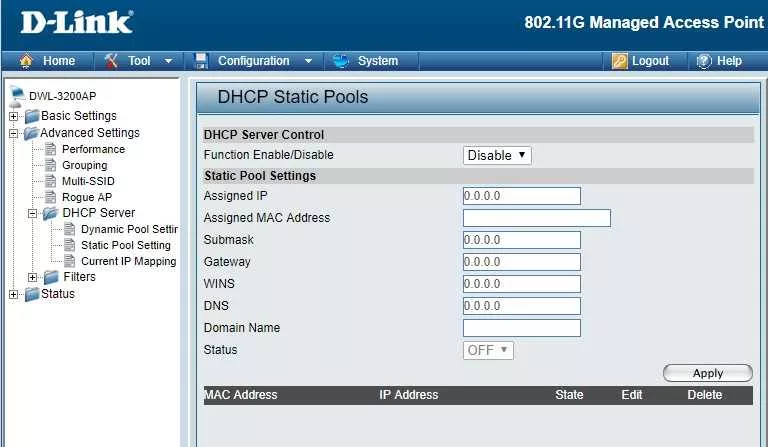Click the Static Pool Setting page icon
The image size is (768, 447).
click(70, 245)
